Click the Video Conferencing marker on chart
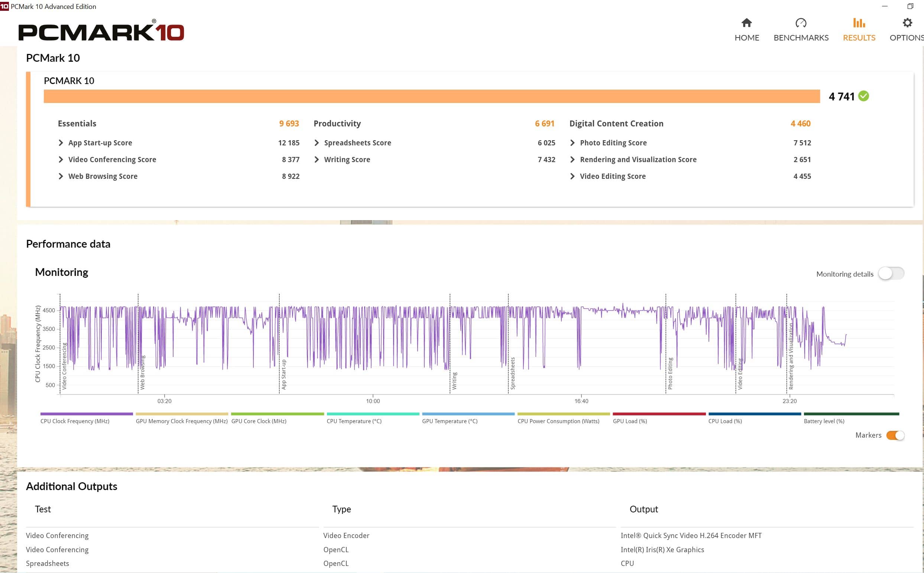 (64, 366)
